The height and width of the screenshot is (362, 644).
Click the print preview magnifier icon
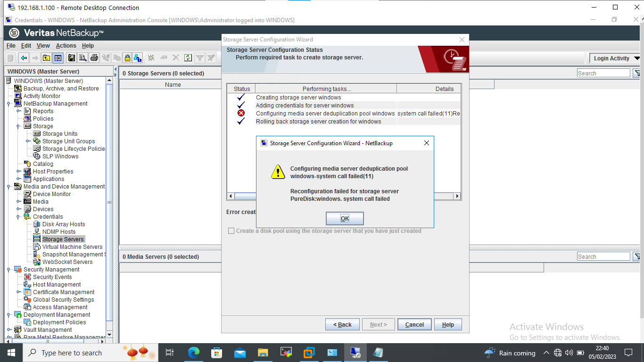tap(83, 58)
